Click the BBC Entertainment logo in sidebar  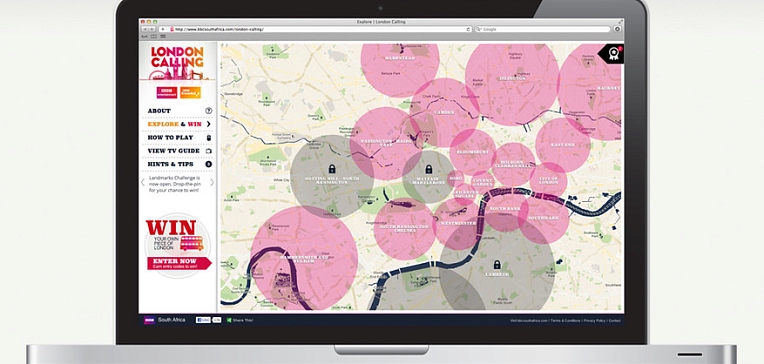[167, 93]
